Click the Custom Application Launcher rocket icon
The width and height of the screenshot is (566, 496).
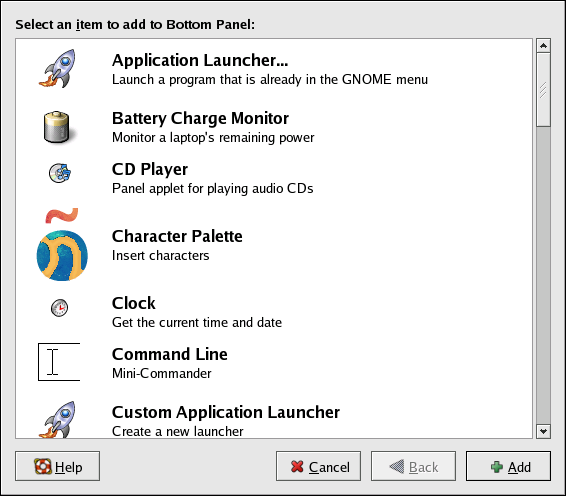58,419
